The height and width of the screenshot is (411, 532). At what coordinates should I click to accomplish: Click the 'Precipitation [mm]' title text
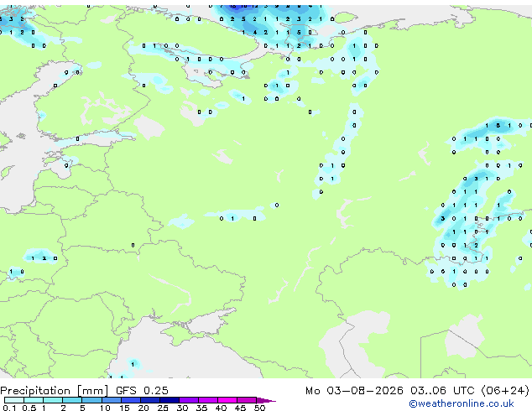(55, 391)
